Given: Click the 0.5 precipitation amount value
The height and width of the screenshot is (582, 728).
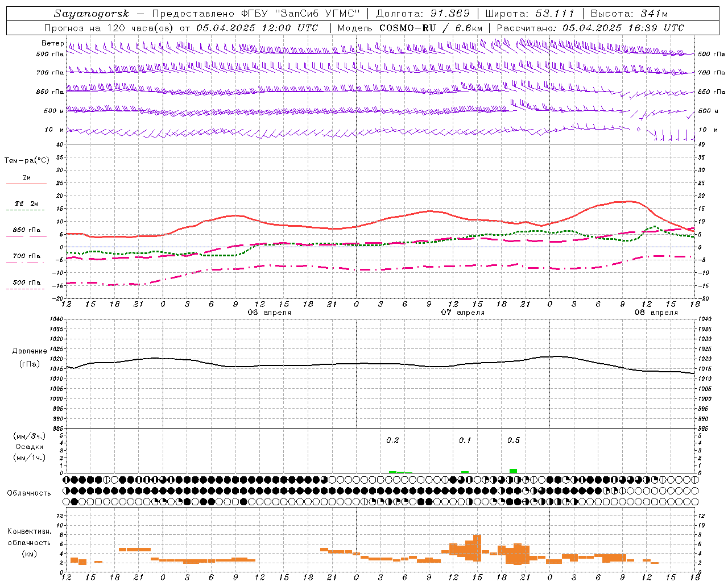Looking at the screenshot, I should (513, 440).
